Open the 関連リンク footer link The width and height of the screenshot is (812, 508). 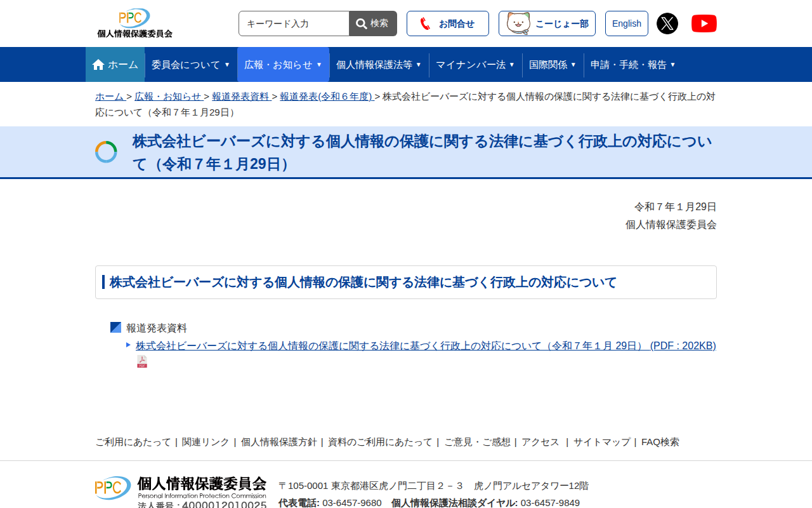[206, 442]
